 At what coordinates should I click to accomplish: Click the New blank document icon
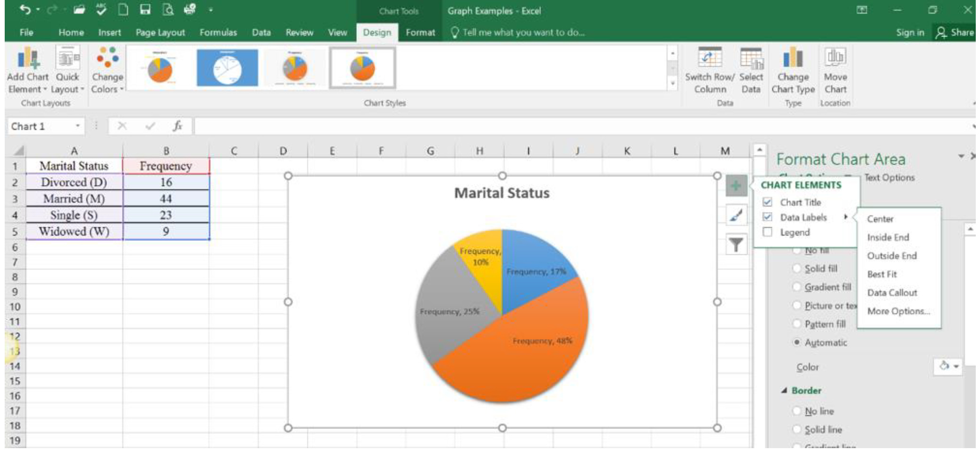(x=123, y=9)
